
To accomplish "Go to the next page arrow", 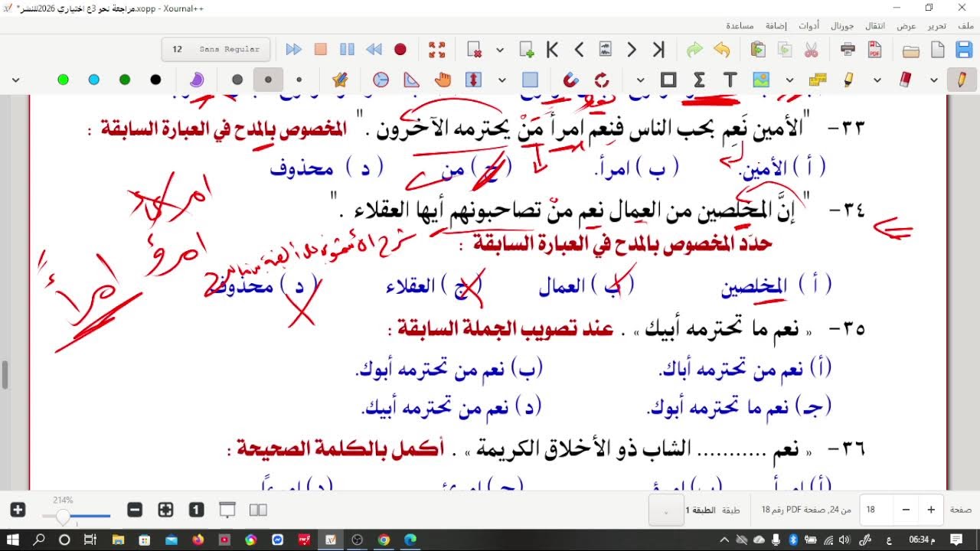I will pos(632,51).
